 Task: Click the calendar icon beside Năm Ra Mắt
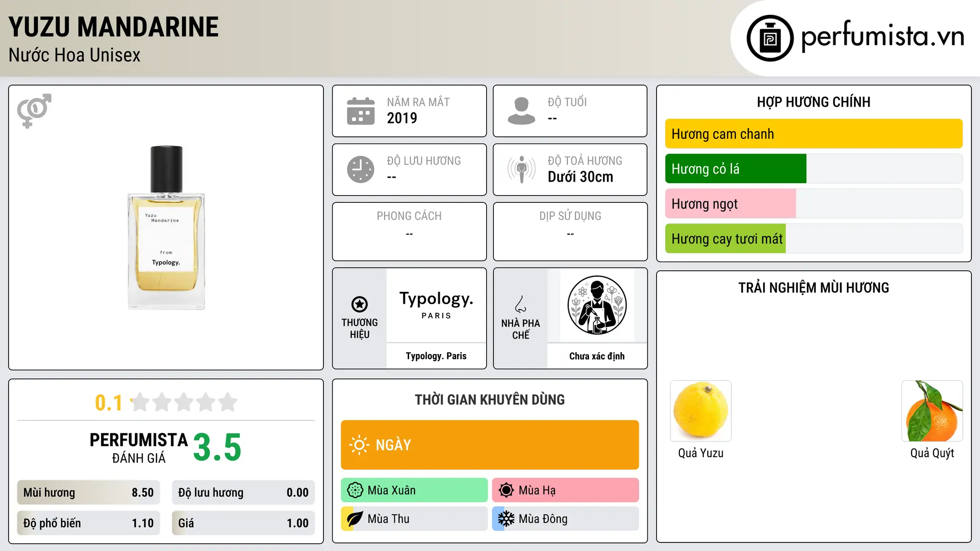pyautogui.click(x=361, y=111)
